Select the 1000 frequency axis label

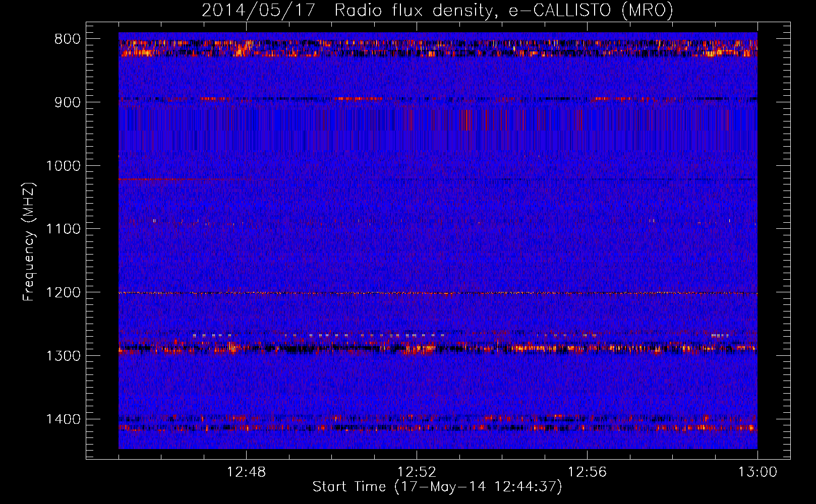64,166
